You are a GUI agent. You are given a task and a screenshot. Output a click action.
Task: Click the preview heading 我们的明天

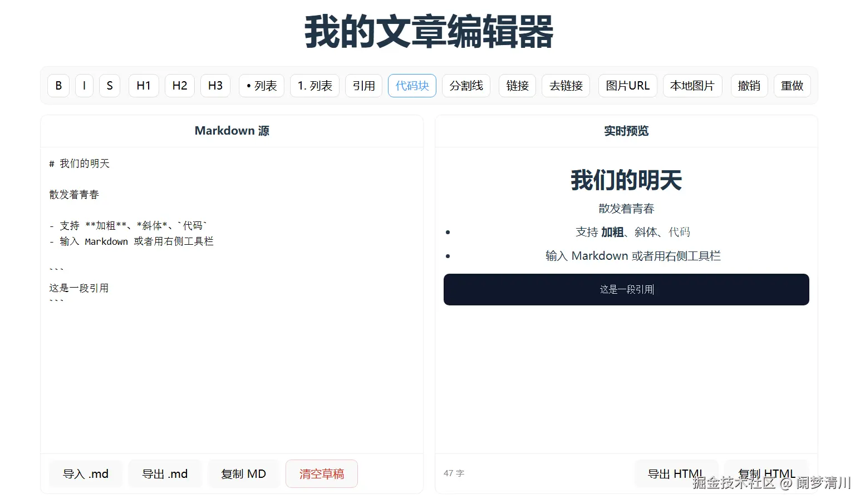[x=626, y=180]
